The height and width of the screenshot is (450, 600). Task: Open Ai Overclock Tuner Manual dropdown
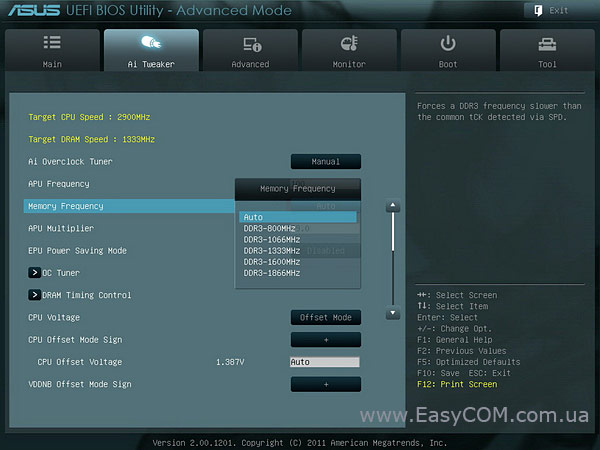(x=326, y=161)
